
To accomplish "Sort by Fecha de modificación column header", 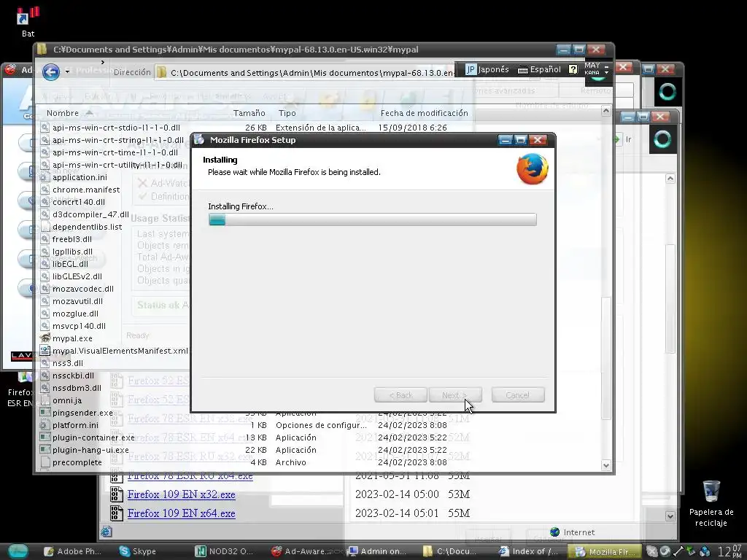I will 424,113.
